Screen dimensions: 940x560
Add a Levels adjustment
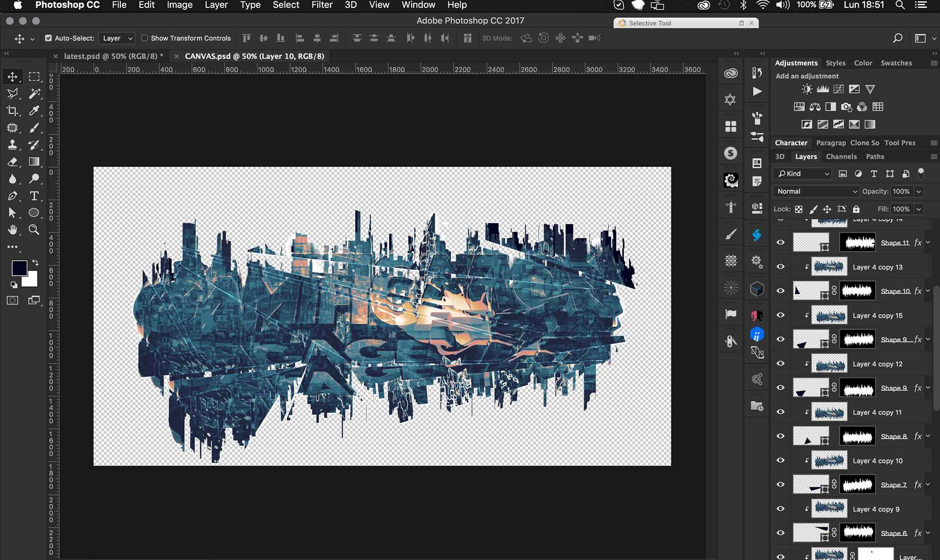(822, 89)
